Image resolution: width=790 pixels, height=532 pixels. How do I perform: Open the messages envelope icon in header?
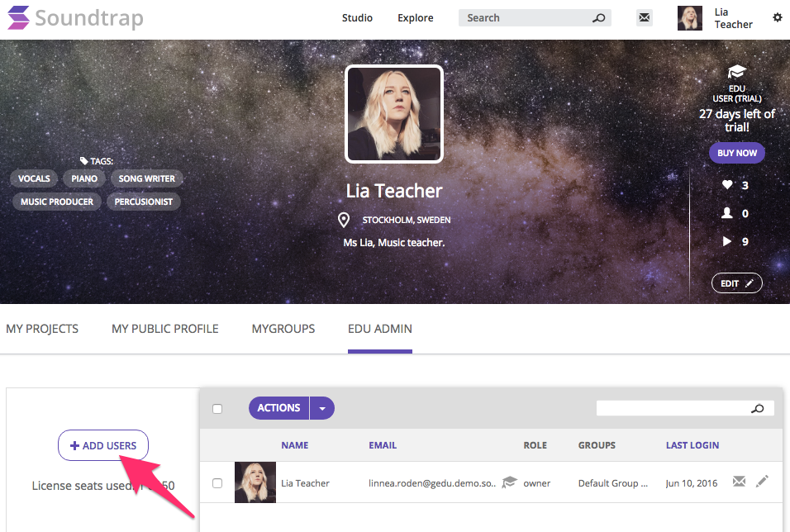point(644,17)
